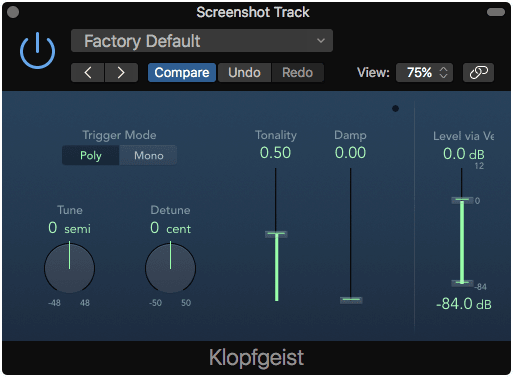Select Poly trigger mode
Screen dimensions: 513x377
91,155
